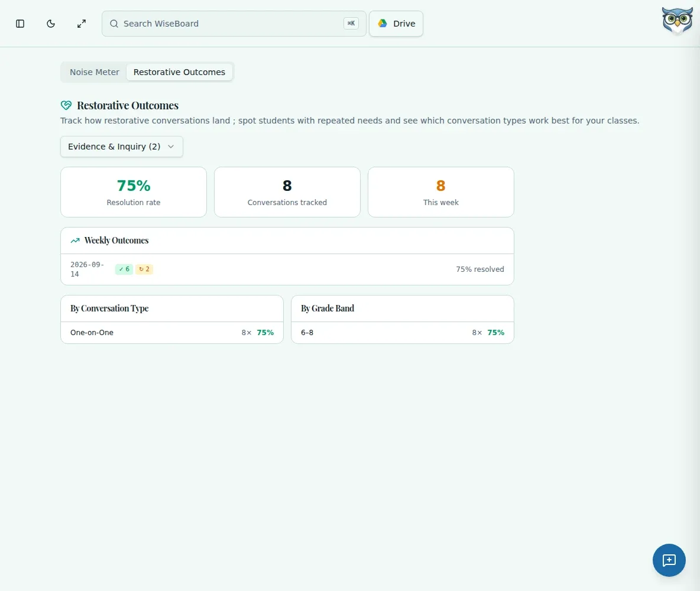Viewport: 700px width, 591px height.
Task: Click the Conversations tracked card
Action: pos(287,192)
